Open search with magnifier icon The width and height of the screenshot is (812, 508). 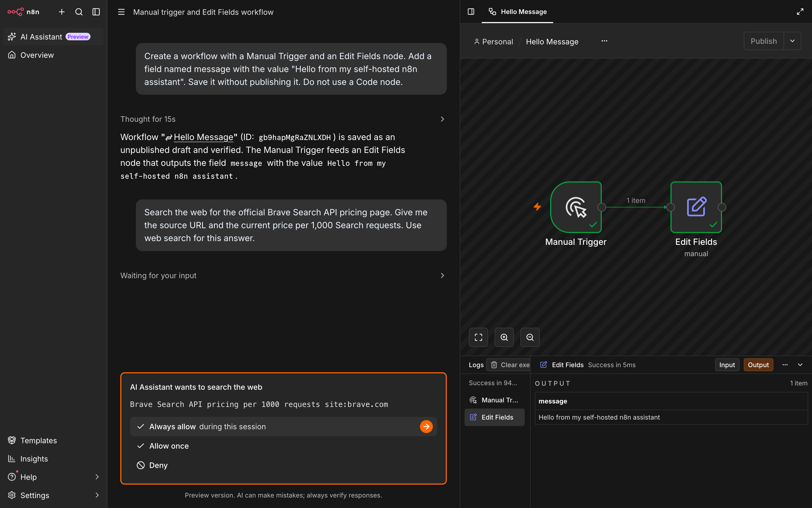(79, 12)
